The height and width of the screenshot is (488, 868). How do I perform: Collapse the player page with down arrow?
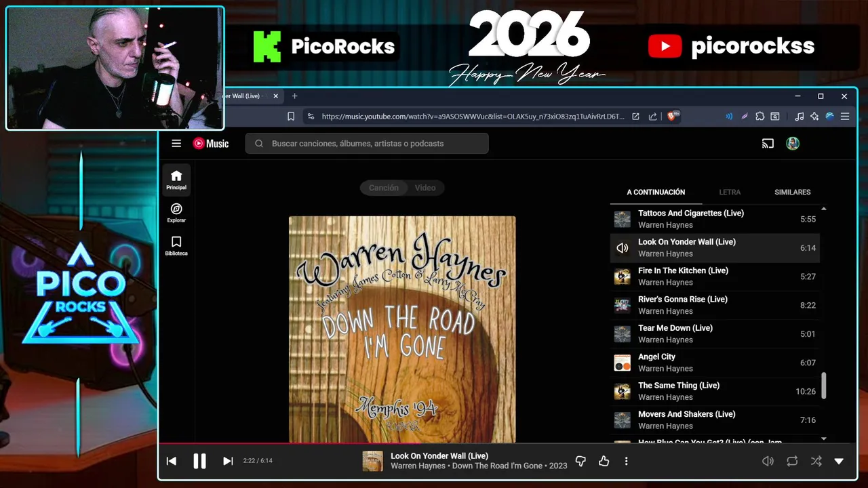point(839,461)
